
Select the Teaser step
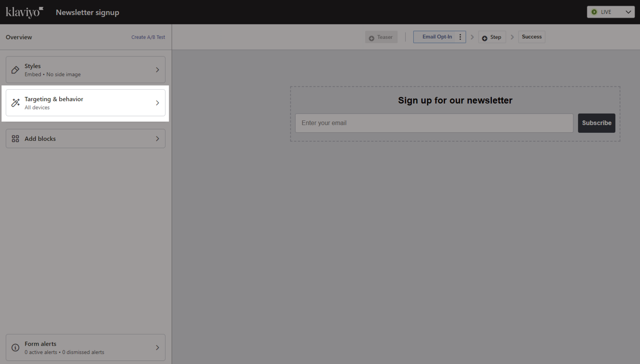[x=381, y=37]
